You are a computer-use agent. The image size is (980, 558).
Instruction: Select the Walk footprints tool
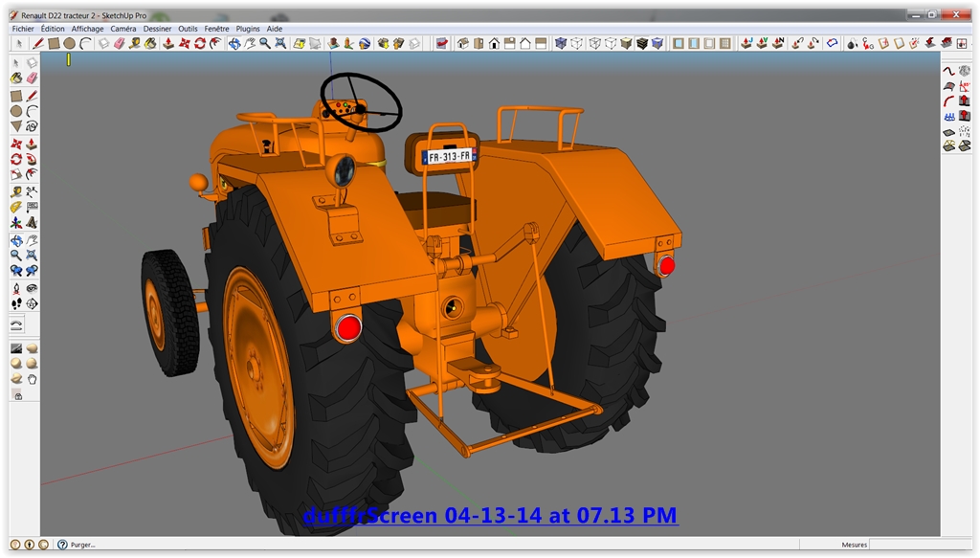(x=16, y=303)
